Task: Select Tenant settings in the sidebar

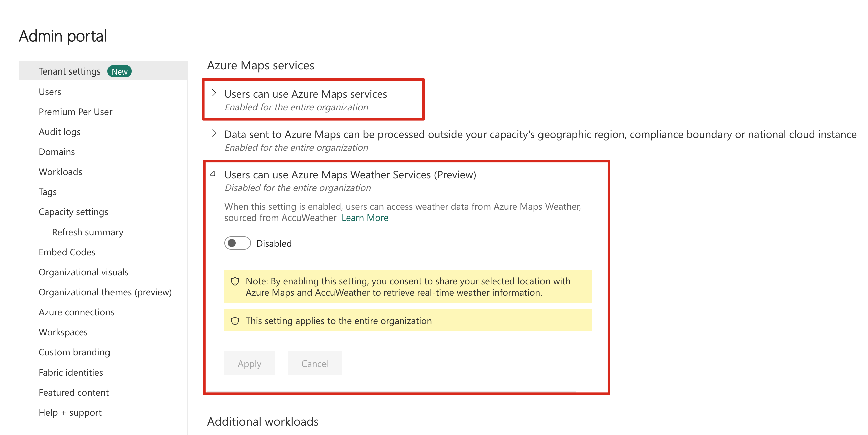Action: (69, 71)
